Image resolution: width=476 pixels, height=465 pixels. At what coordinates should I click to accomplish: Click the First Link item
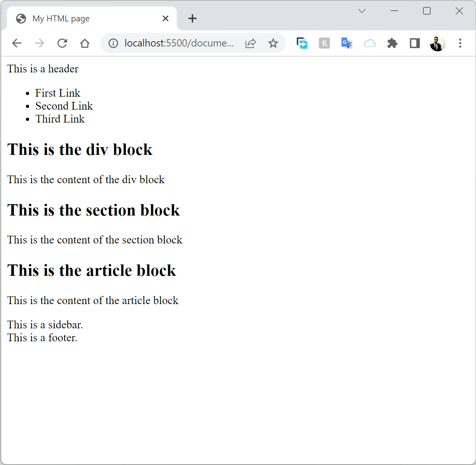pyautogui.click(x=57, y=93)
